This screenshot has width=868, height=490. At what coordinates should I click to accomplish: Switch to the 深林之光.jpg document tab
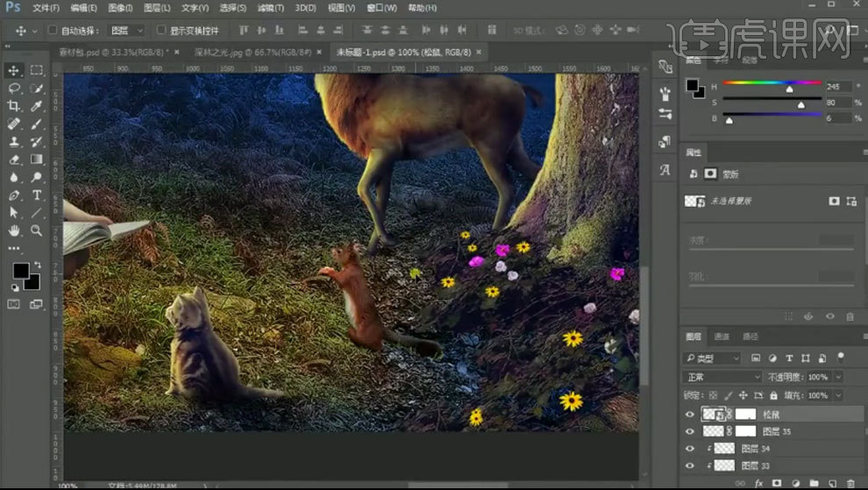pos(253,52)
